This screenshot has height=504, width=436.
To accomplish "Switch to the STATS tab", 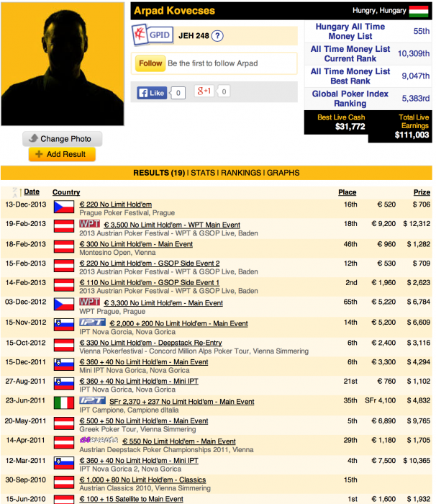I will [x=203, y=173].
